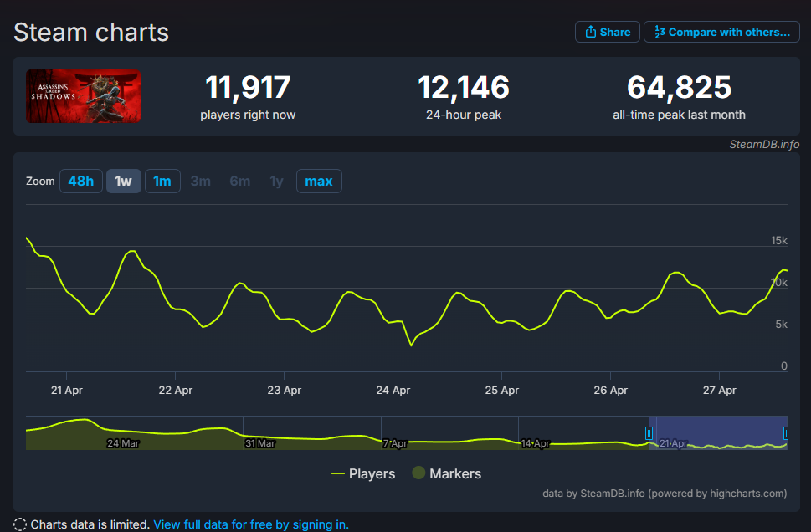Toggle the Players series in legend
The image size is (811, 532).
point(363,473)
